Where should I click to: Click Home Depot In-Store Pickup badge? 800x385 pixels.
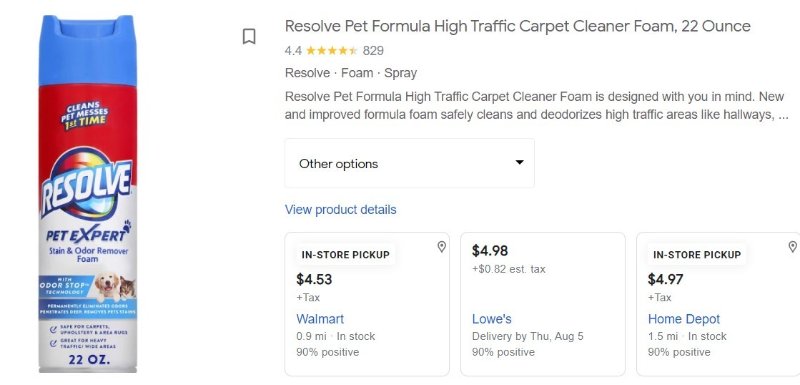[x=697, y=254]
